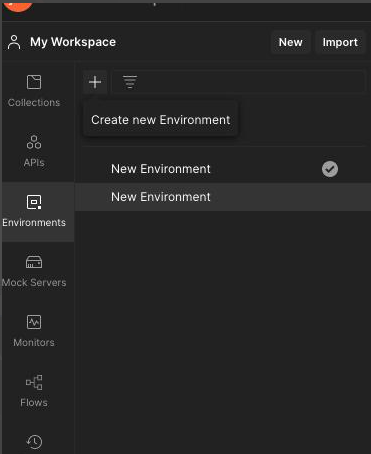
Task: Click the Import button
Action: click(x=340, y=42)
